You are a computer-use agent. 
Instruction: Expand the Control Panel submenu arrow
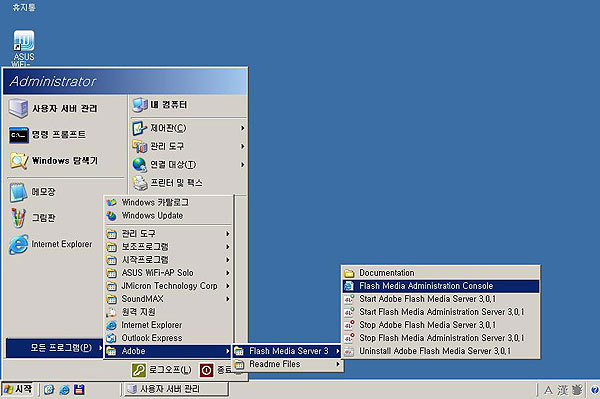242,128
